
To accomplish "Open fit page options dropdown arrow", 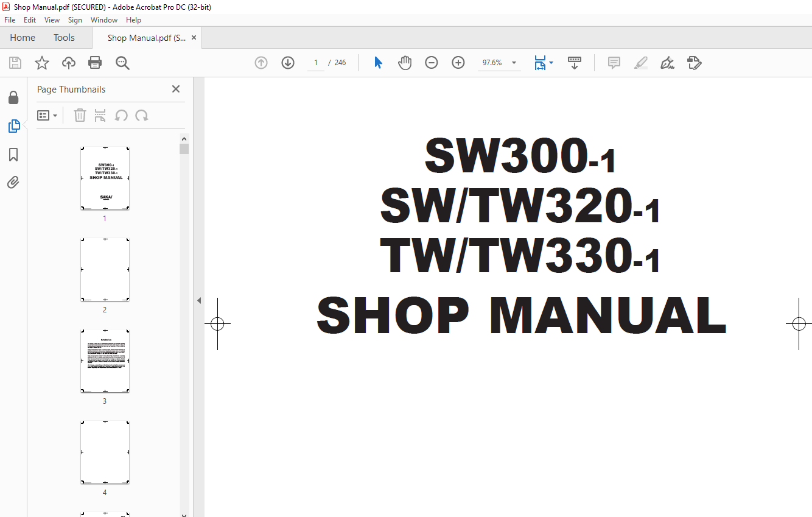I will tap(551, 63).
